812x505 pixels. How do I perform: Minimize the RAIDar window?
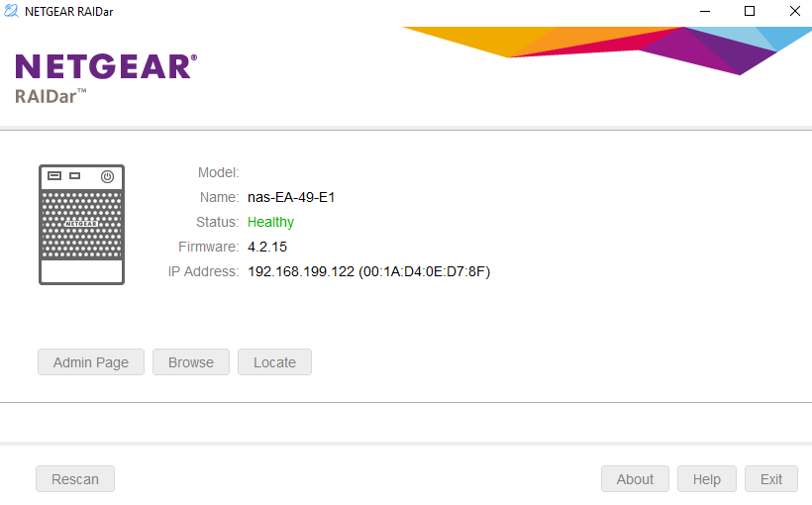pyautogui.click(x=704, y=12)
